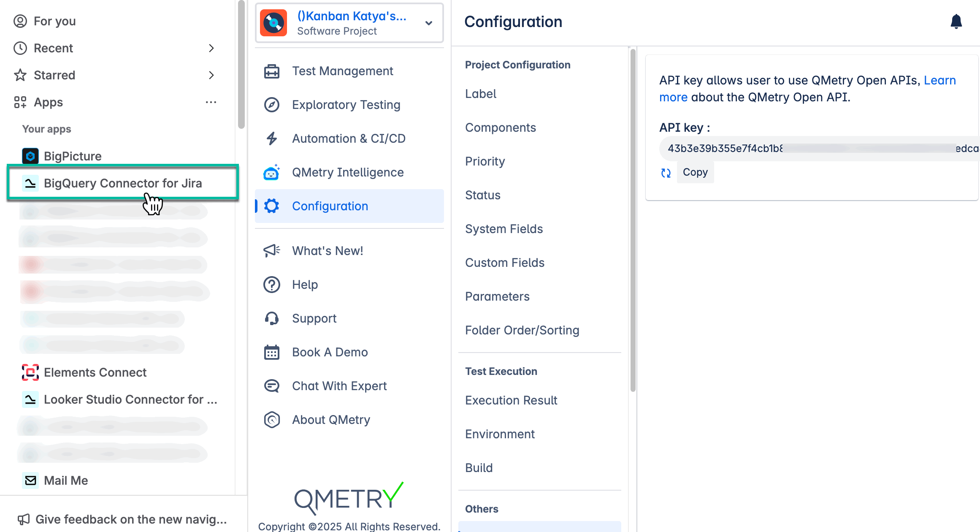The width and height of the screenshot is (980, 532).
Task: Click the Configuration gear icon
Action: (x=272, y=206)
